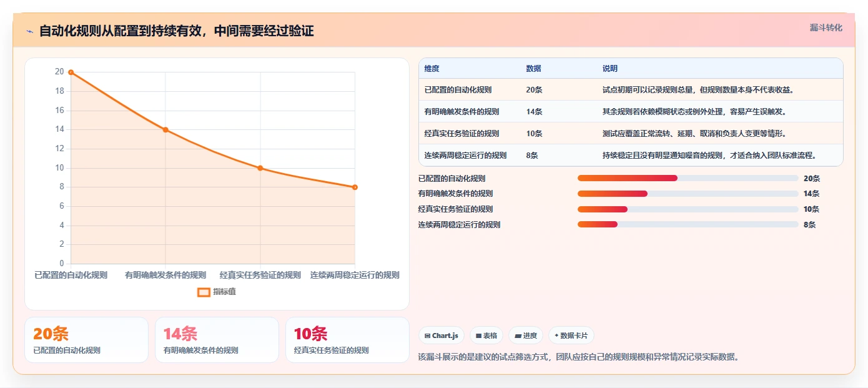The width and height of the screenshot is (868, 388).
Task: Select the Chart.js chip
Action: [x=441, y=336]
